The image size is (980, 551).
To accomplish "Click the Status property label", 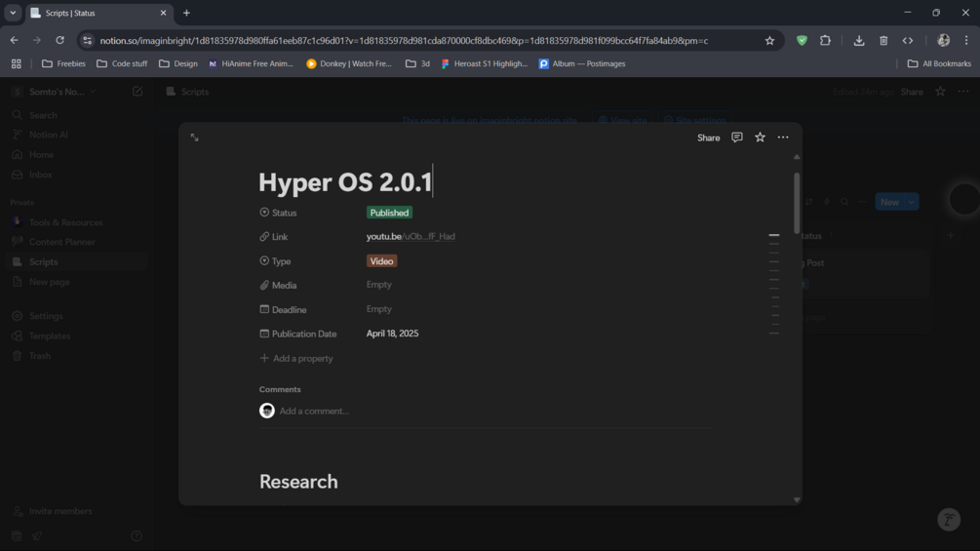I will [278, 213].
